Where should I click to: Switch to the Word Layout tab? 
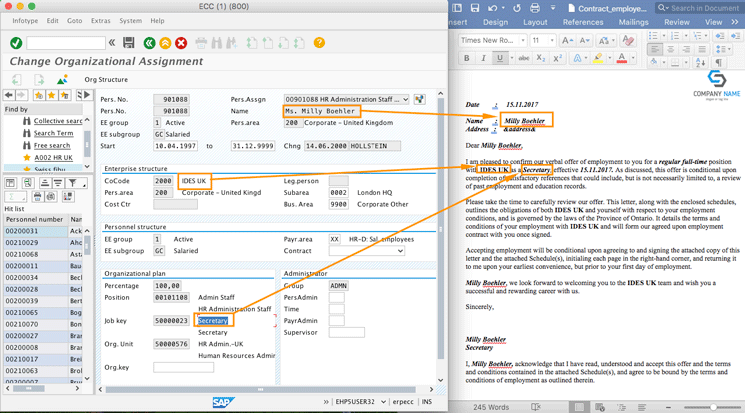[x=535, y=22]
